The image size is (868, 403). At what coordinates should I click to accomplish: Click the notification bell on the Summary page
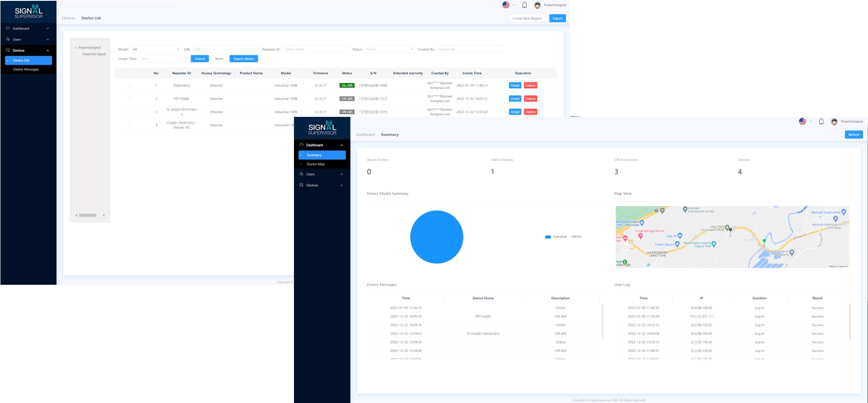(x=821, y=121)
